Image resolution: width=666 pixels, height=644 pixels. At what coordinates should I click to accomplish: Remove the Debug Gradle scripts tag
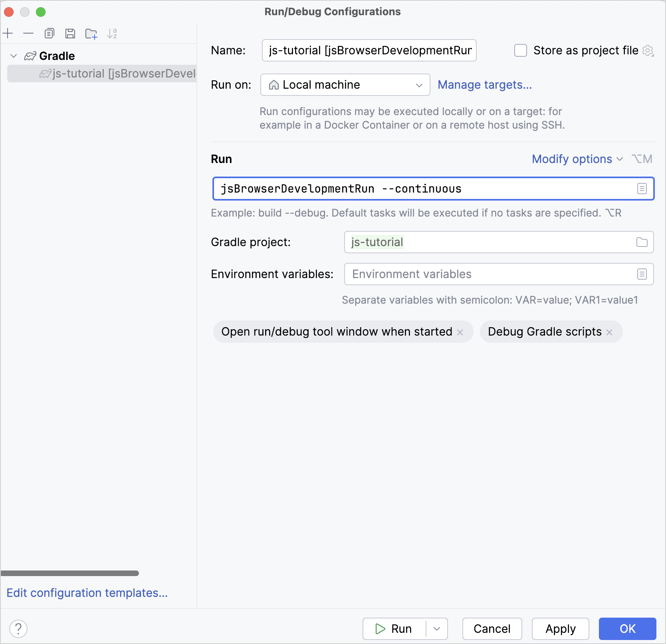pos(609,332)
